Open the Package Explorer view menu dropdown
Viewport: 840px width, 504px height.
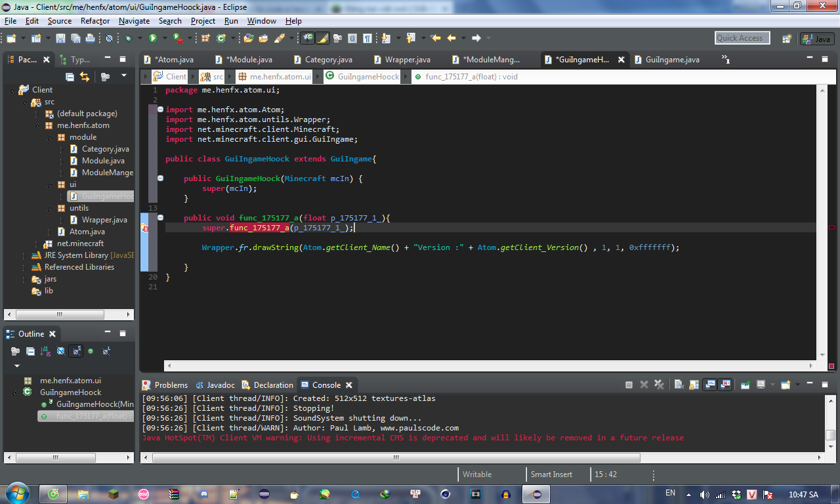pos(123,76)
